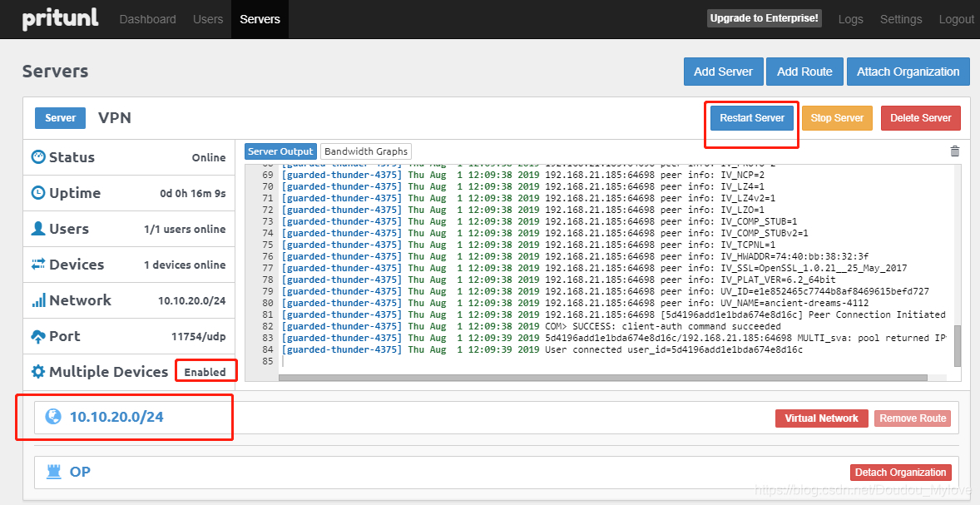980x505 pixels.
Task: Click the route globe icon
Action: point(53,417)
